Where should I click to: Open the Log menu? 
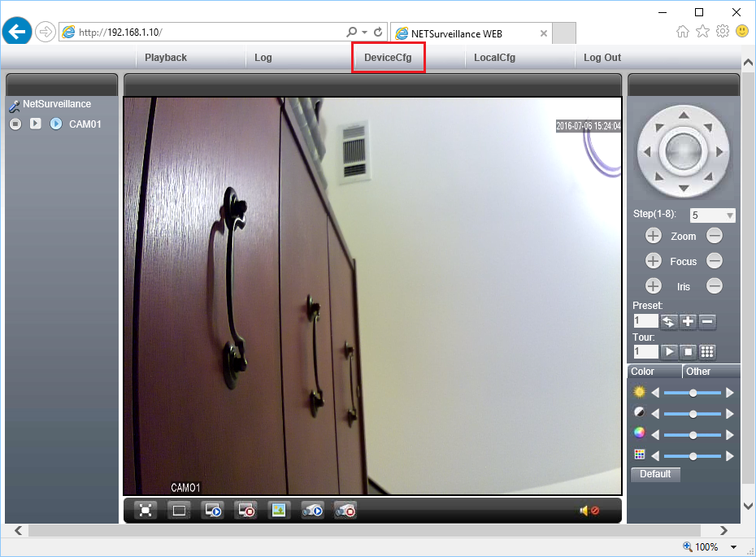(x=263, y=58)
